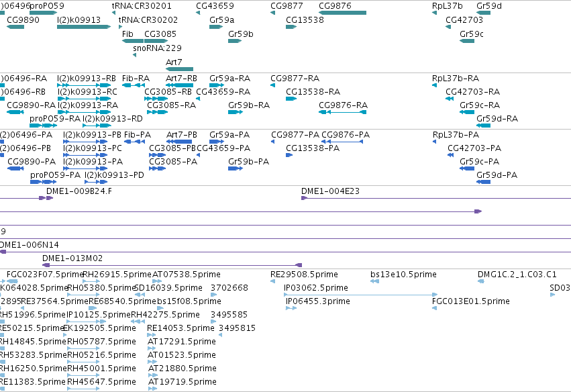Click the Art7-PB protein feature
571x392 pixels.
[179, 142]
